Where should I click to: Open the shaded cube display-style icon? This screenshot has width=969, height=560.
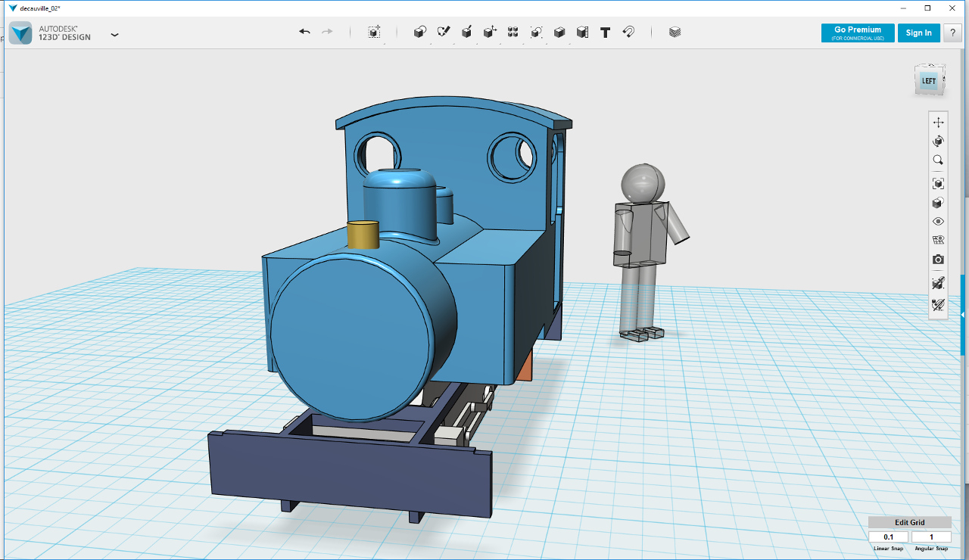939,203
